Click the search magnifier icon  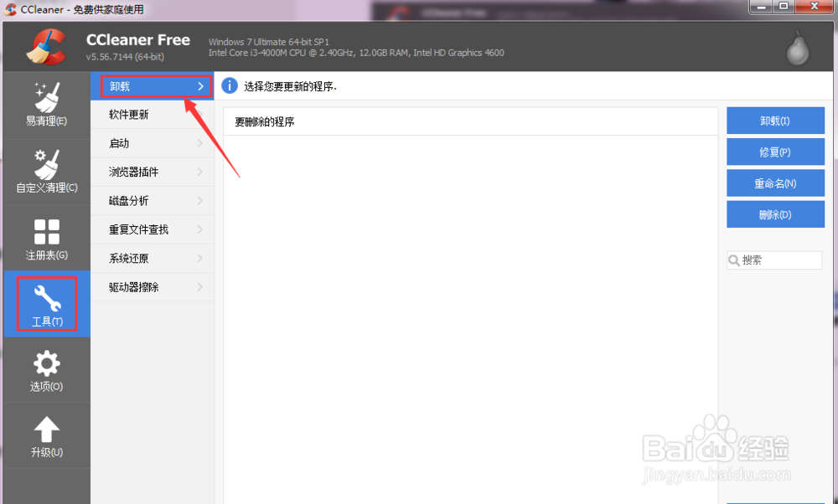pyautogui.click(x=734, y=260)
